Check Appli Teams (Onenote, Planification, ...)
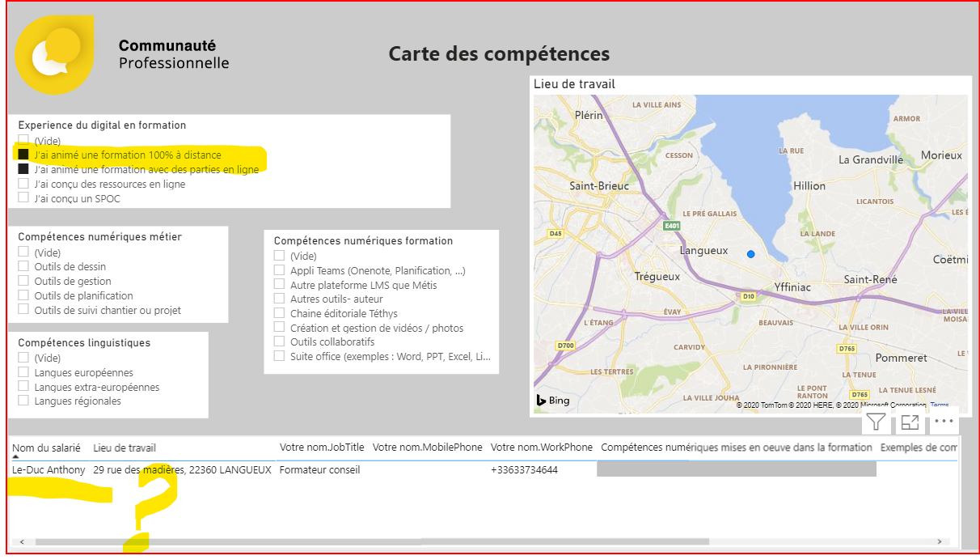Viewport: 980px width, 560px height. (279, 270)
